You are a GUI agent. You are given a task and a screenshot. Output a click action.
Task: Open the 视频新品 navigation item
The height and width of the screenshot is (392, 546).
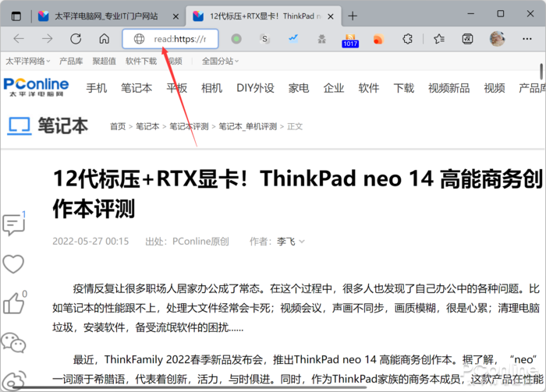pos(448,88)
